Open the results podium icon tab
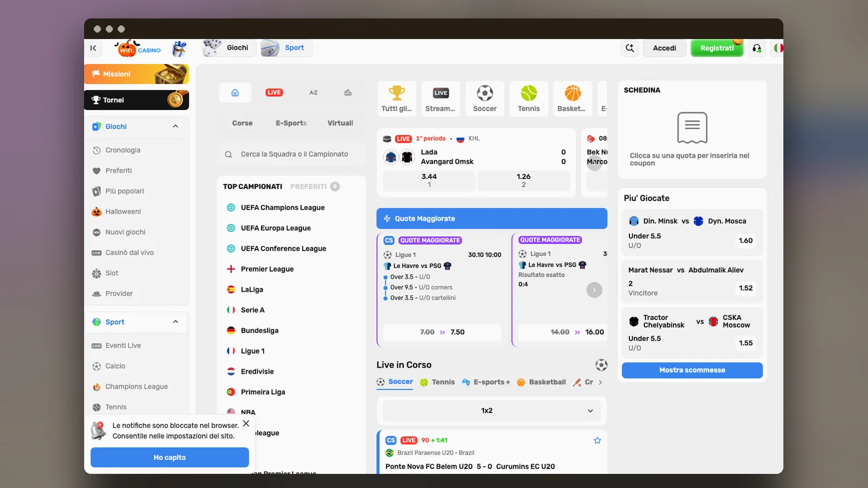The image size is (868, 488). click(x=348, y=93)
